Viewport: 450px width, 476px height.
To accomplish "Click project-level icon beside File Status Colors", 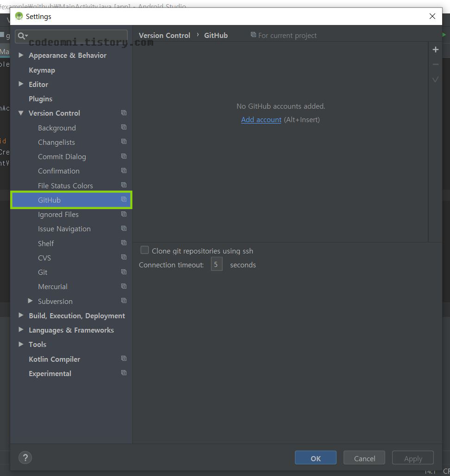I will (x=124, y=185).
